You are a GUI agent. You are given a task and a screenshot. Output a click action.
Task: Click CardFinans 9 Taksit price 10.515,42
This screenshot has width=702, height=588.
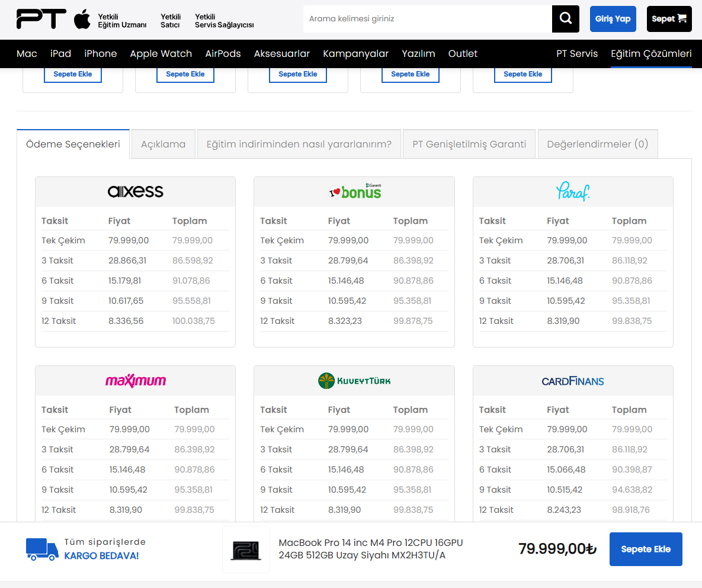565,490
